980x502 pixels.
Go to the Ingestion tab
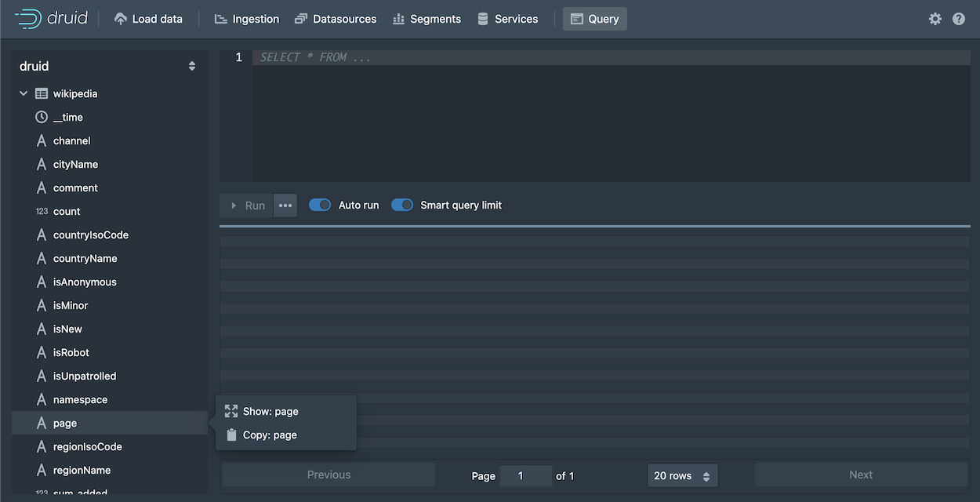pyautogui.click(x=247, y=19)
